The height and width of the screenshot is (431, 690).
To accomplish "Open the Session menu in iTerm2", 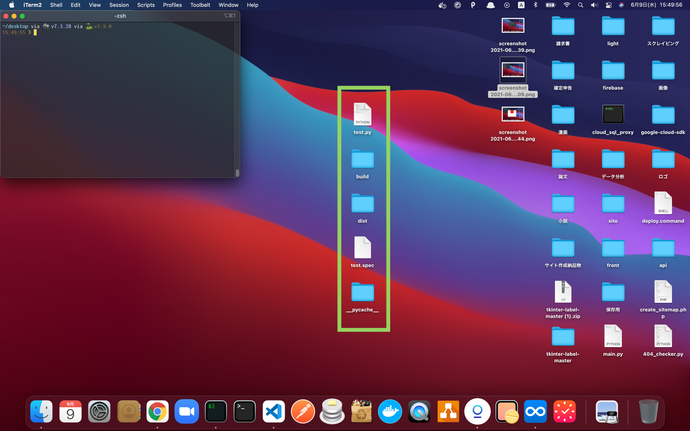I will (119, 5).
